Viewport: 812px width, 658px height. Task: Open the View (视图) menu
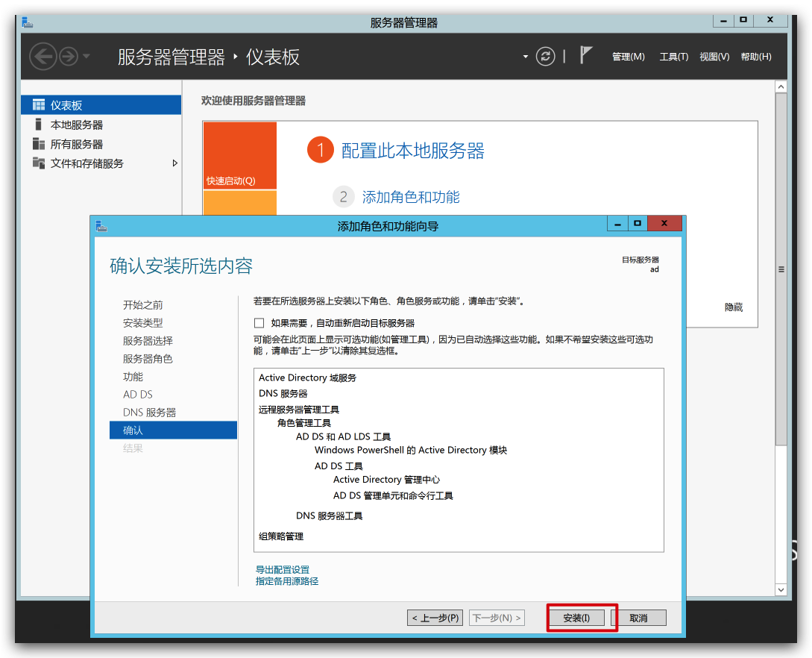tap(714, 57)
